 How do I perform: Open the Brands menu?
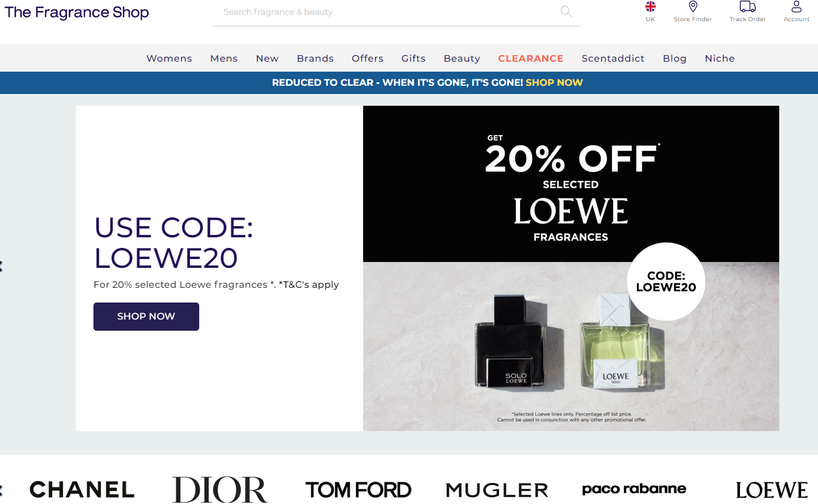[315, 58]
